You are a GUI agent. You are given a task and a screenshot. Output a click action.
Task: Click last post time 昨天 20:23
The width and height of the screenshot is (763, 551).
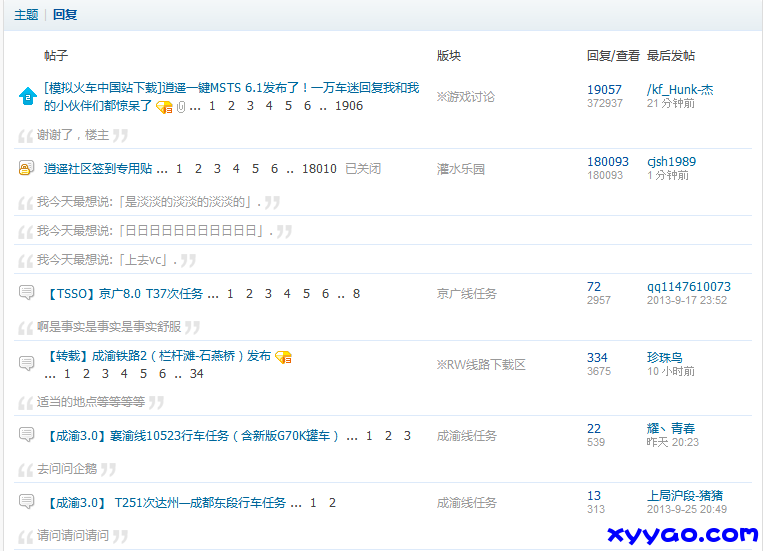point(672,442)
